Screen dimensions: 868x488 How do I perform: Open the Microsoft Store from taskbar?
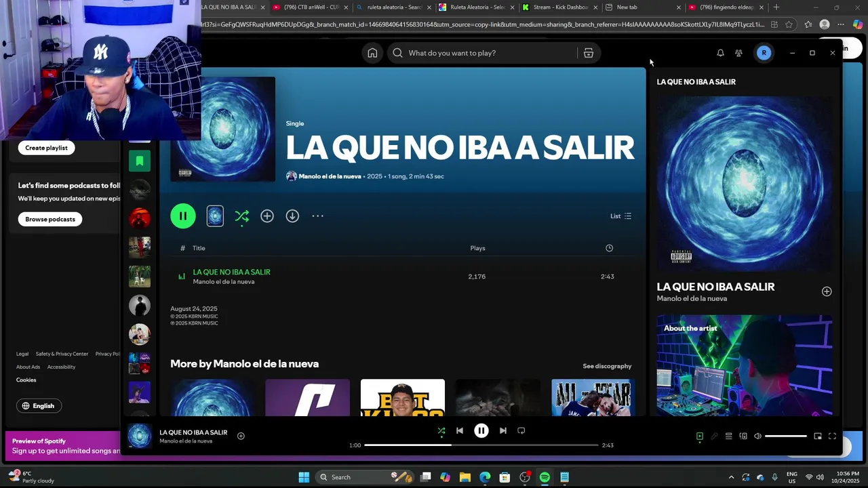point(505,477)
